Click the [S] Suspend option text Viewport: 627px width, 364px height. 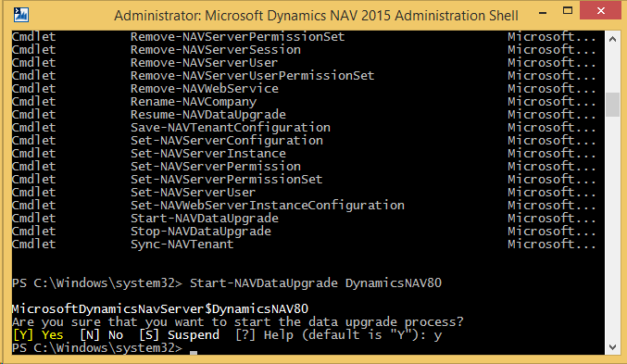click(x=179, y=334)
